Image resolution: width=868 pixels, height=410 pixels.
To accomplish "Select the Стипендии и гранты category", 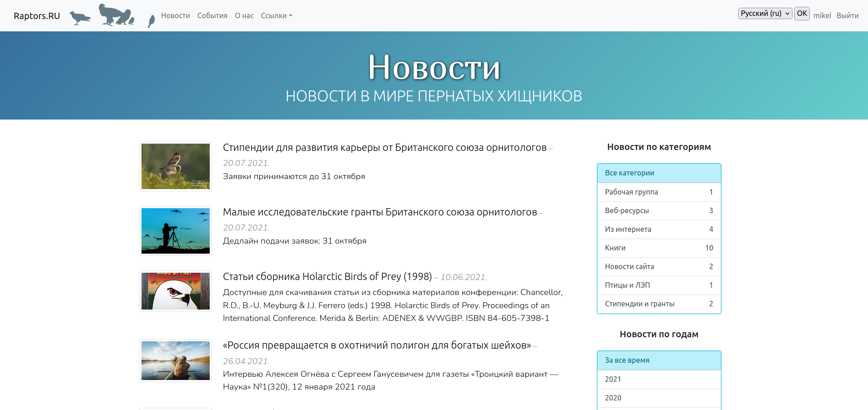I will coord(659,304).
